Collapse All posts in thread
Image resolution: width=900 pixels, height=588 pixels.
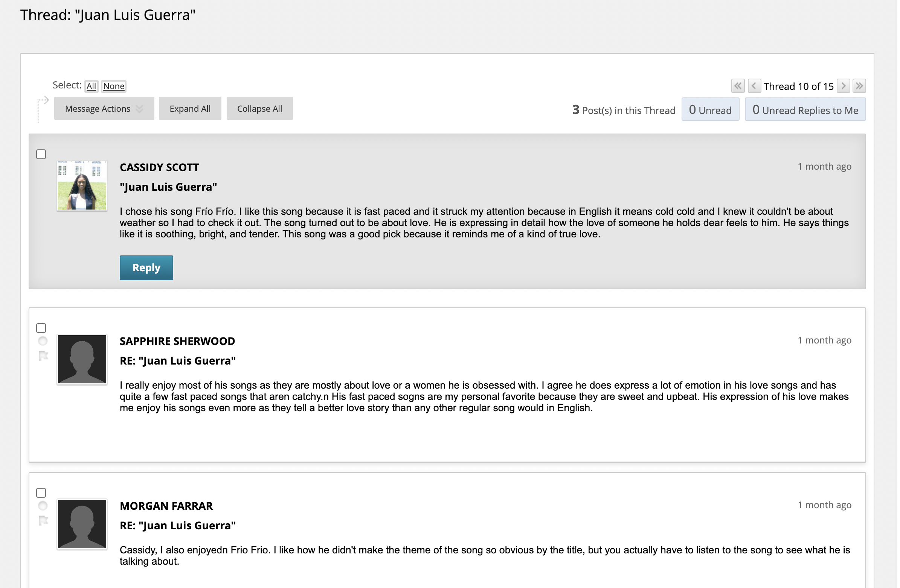(x=259, y=108)
